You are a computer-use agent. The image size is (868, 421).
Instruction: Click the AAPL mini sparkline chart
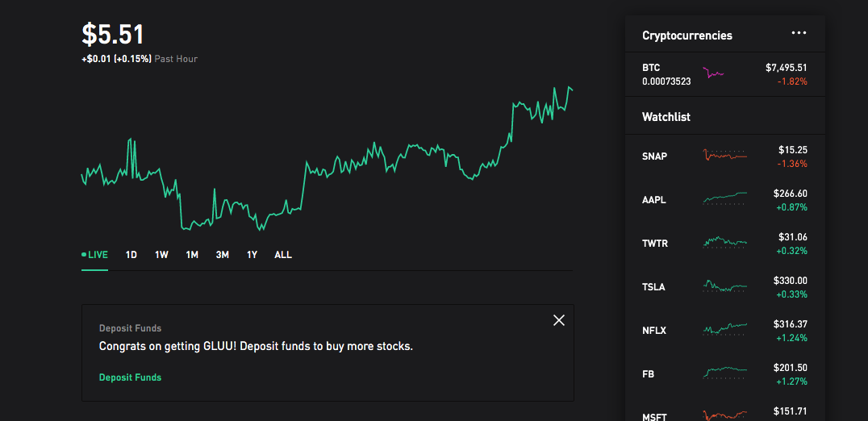724,198
